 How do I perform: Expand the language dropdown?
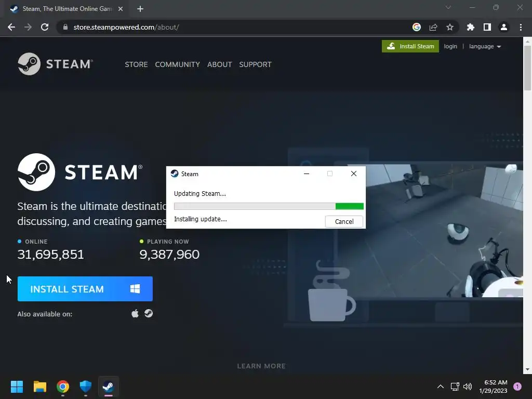coord(485,46)
